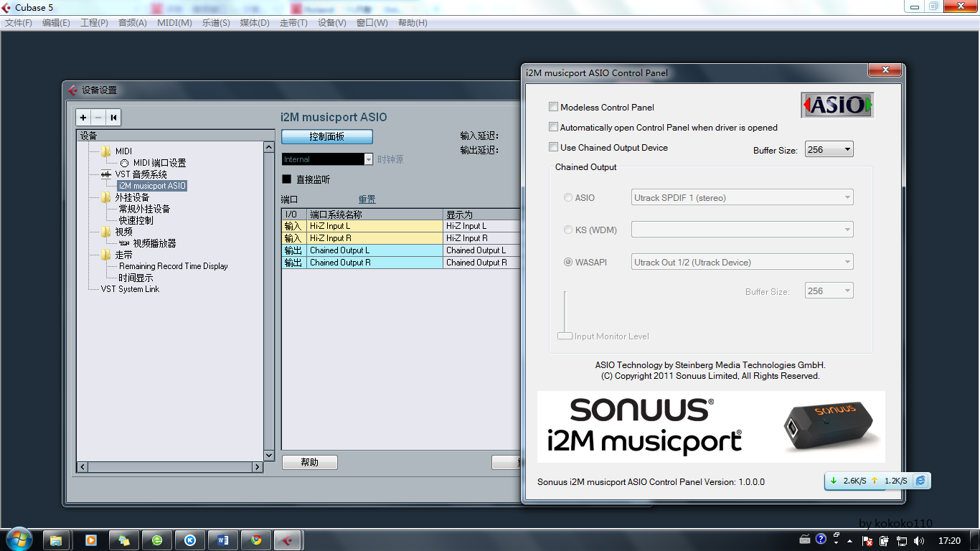
Task: Open the 编辑(E) menu
Action: tap(56, 22)
